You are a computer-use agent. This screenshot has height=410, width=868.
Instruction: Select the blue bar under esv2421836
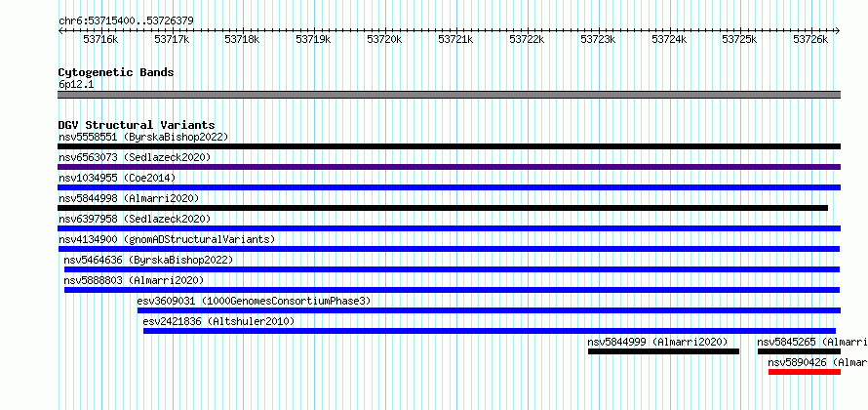tap(490, 331)
